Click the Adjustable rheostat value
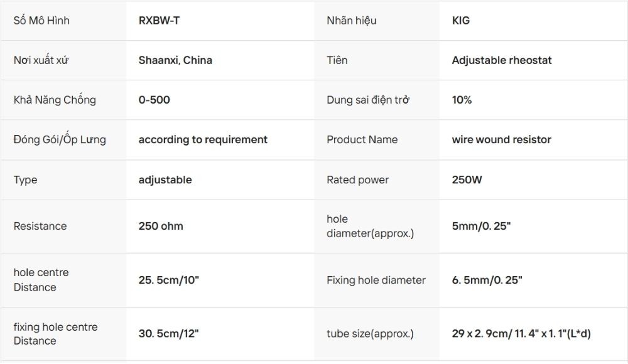The height and width of the screenshot is (364, 628). [x=502, y=60]
